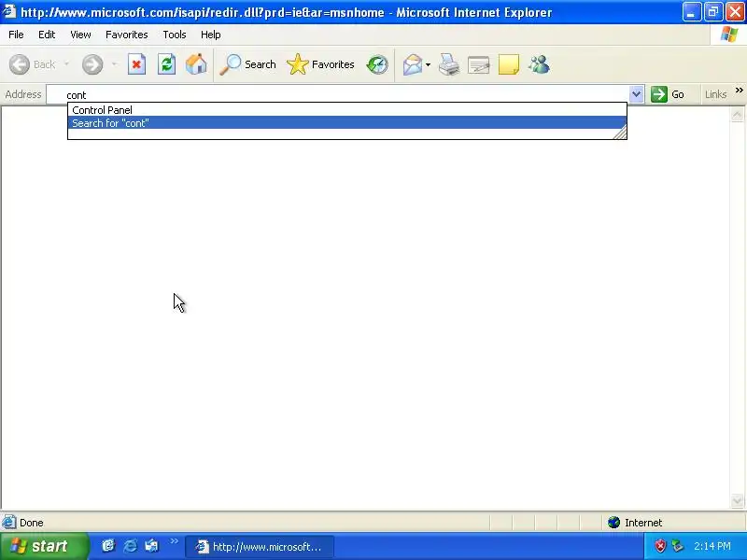This screenshot has width=747, height=560.
Task: Open the Favorites menu
Action: [x=127, y=35]
